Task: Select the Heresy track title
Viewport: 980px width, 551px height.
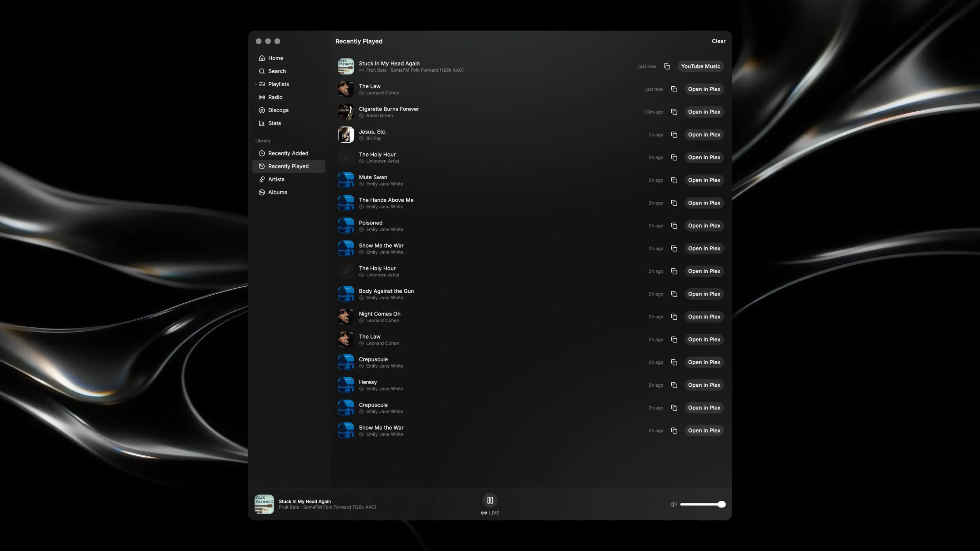Action: coord(368,382)
